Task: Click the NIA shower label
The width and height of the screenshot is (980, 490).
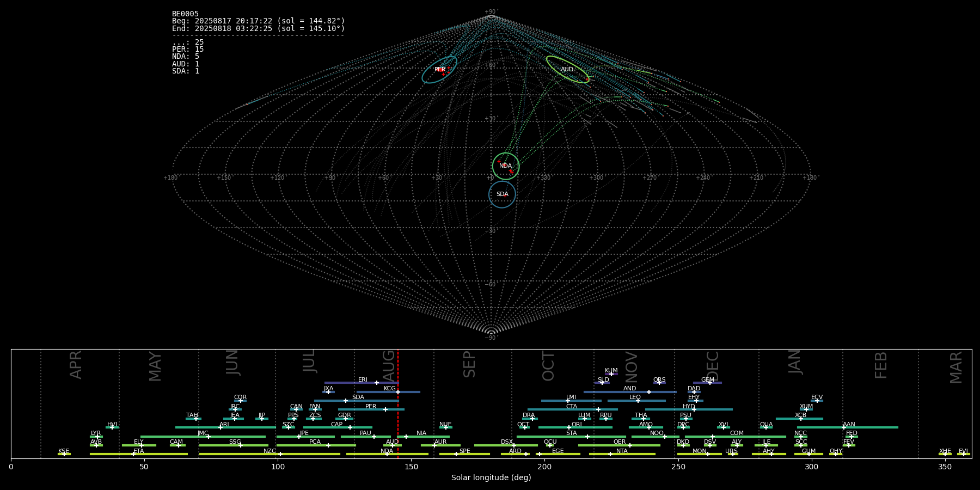Action: pyautogui.click(x=421, y=433)
